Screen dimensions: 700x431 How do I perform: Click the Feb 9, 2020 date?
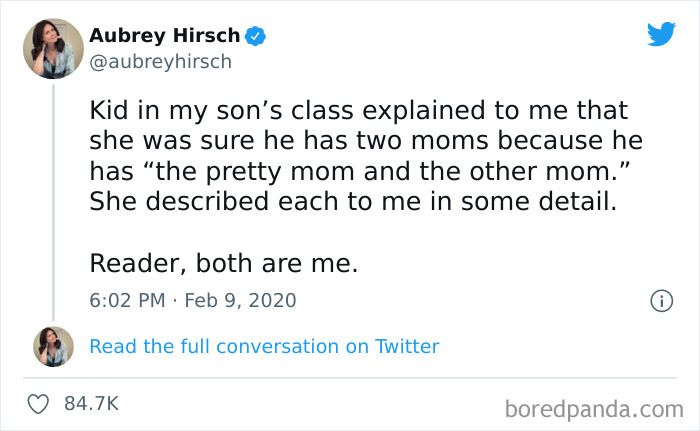pos(241,300)
